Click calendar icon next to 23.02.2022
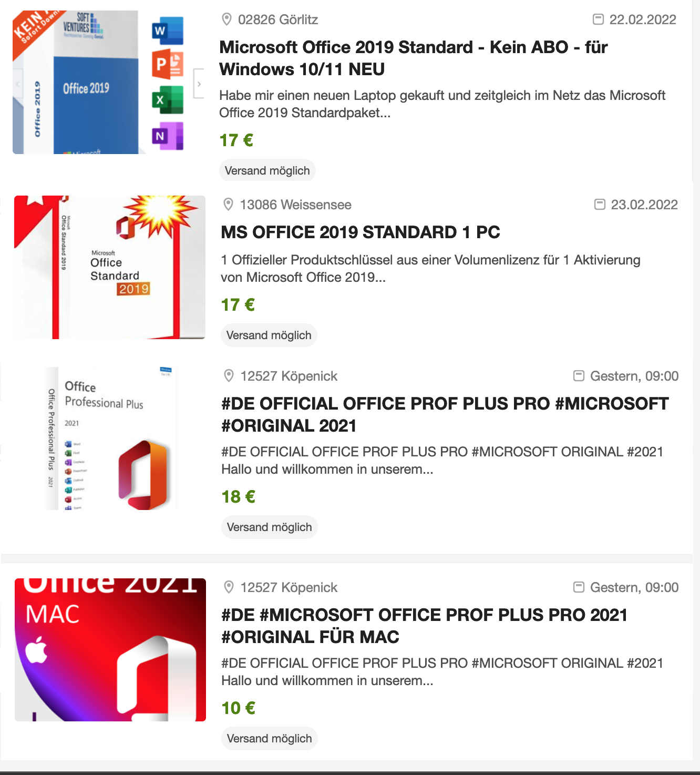Viewport: 700px width, 775px height. click(600, 204)
